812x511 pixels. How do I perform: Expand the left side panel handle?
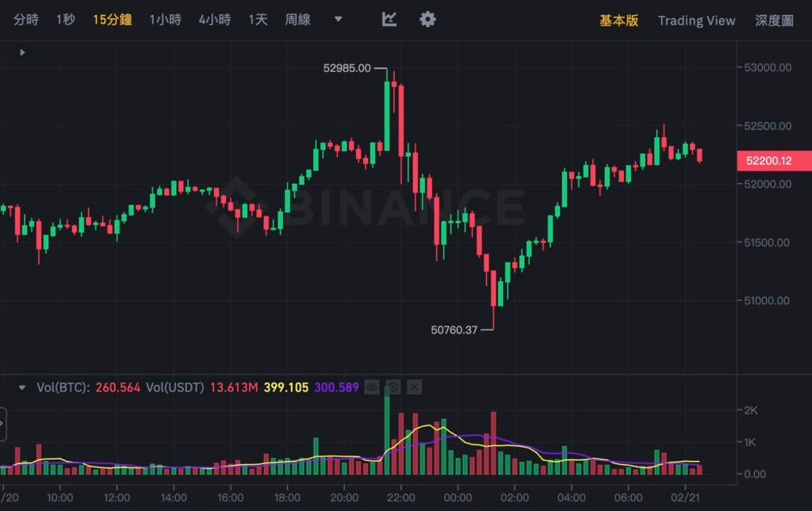(x=2, y=424)
